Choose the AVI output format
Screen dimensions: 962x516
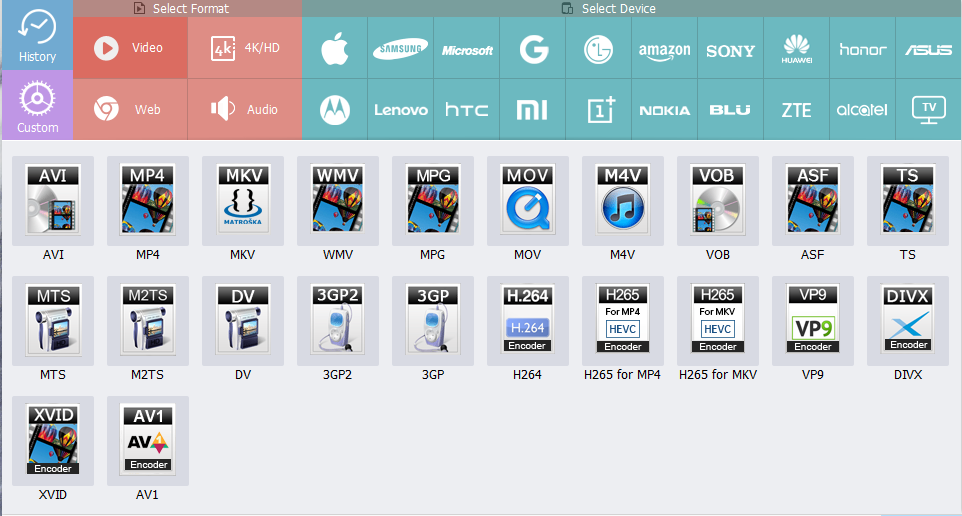53,201
